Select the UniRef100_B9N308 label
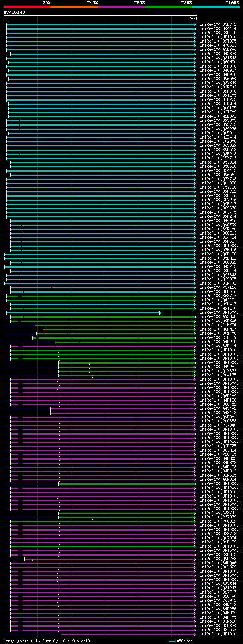 coord(218,66)
